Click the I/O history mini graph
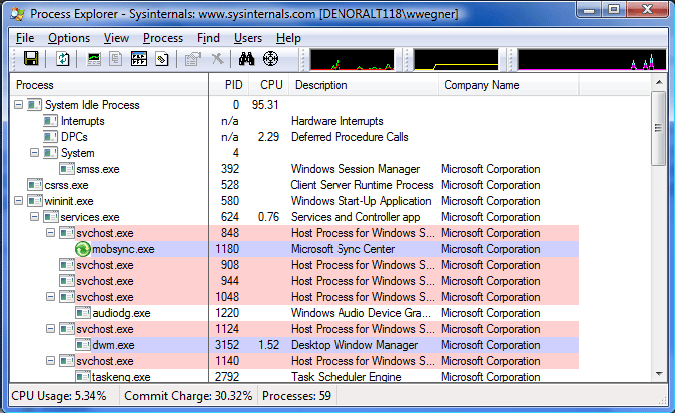675x413 pixels. (592, 59)
